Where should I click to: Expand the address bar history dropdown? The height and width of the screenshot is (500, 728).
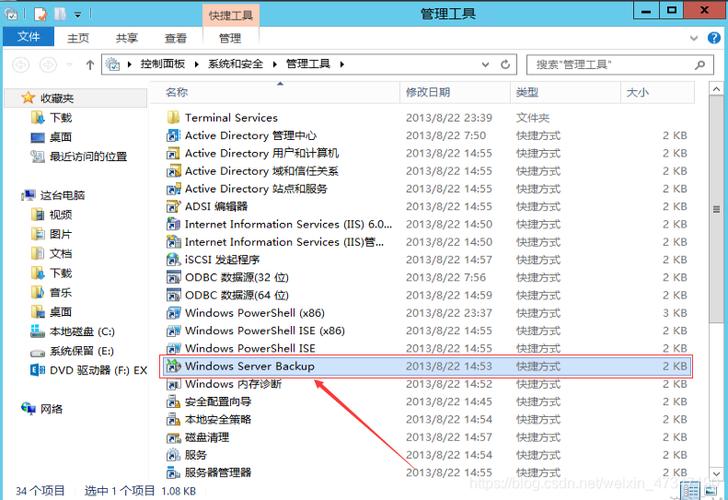click(485, 65)
